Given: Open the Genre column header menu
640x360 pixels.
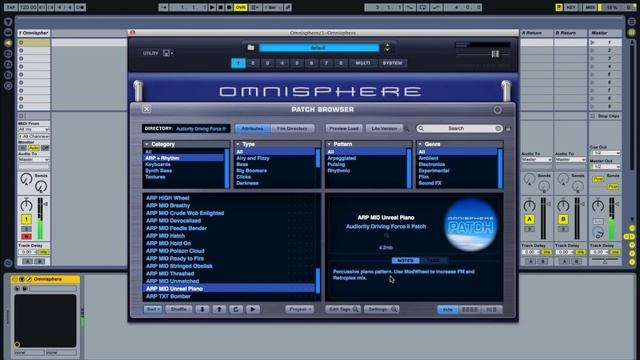Looking at the screenshot, I should (x=460, y=144).
